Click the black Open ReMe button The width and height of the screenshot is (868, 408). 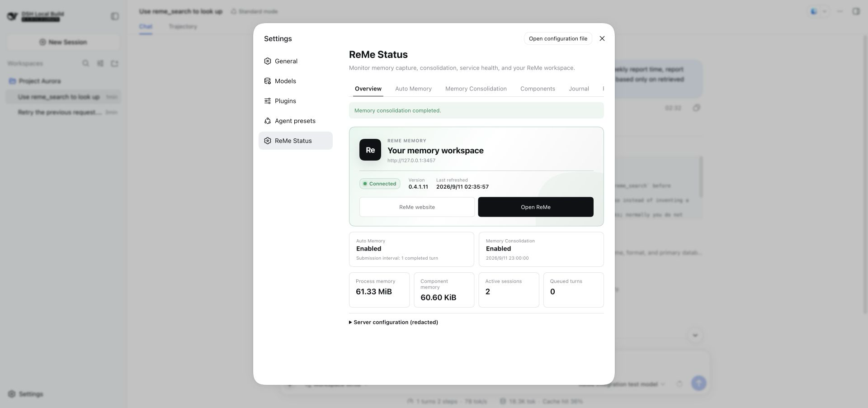tap(536, 207)
